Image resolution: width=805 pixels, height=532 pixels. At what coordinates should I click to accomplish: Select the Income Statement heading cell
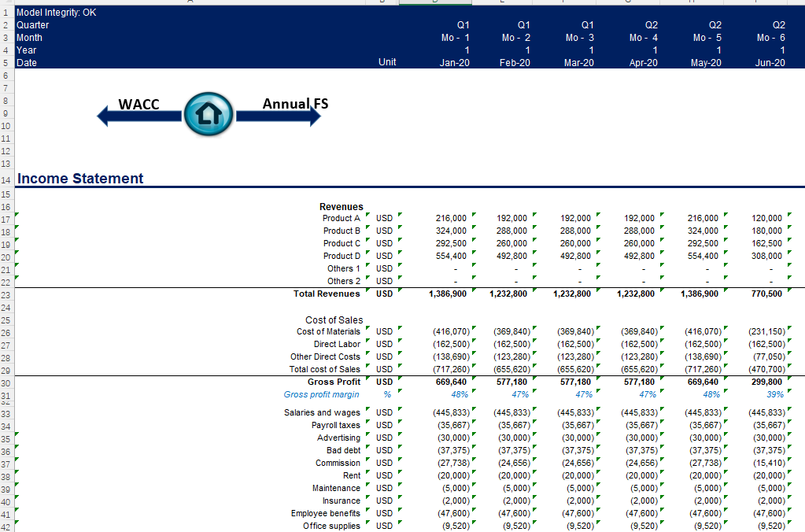80,179
